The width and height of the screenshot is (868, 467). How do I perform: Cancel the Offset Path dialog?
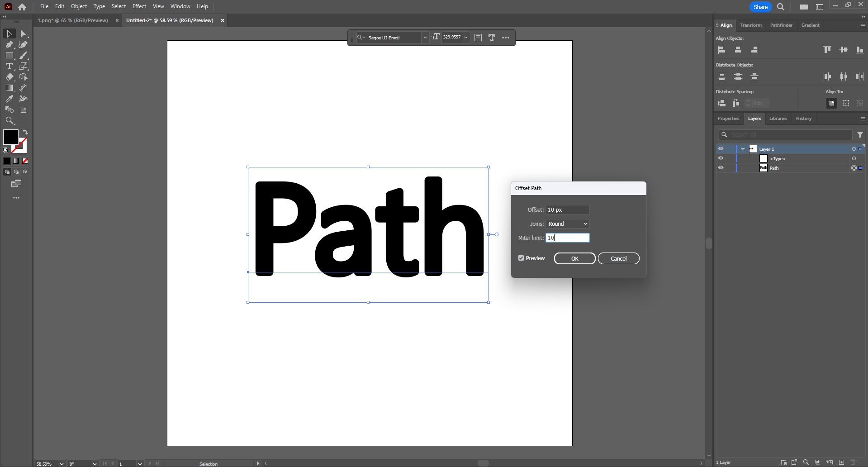(x=618, y=258)
